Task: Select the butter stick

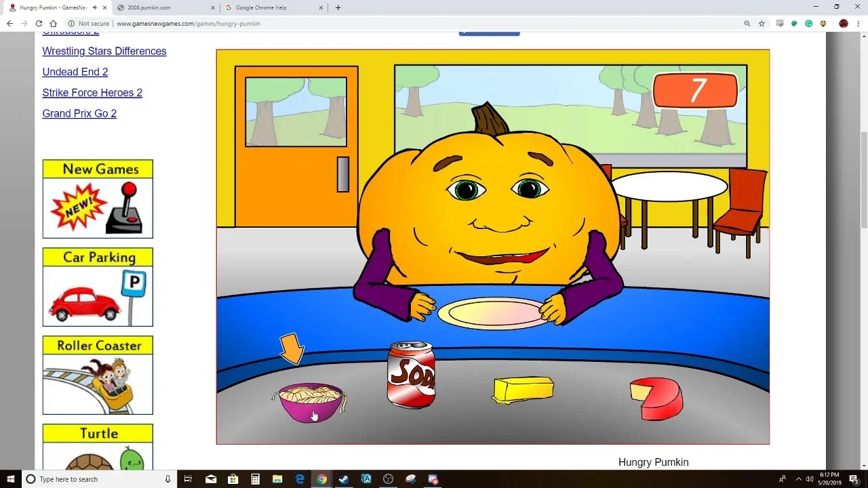Action: [x=523, y=390]
